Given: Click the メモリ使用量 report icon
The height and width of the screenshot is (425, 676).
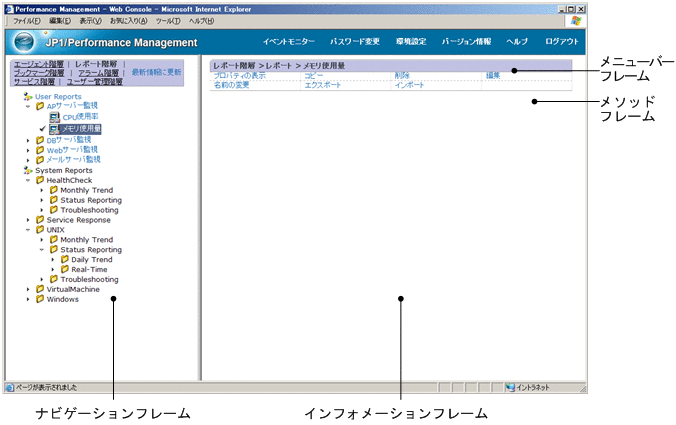Looking at the screenshot, I should [x=54, y=129].
